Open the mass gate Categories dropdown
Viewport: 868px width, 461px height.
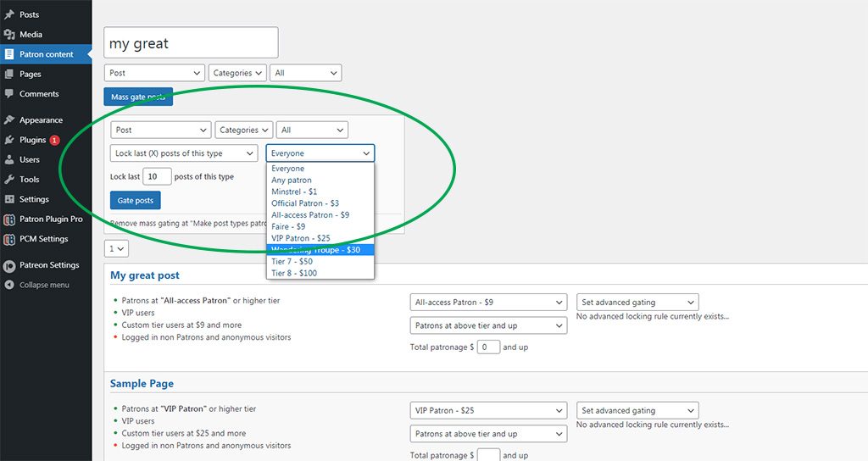pyautogui.click(x=243, y=130)
